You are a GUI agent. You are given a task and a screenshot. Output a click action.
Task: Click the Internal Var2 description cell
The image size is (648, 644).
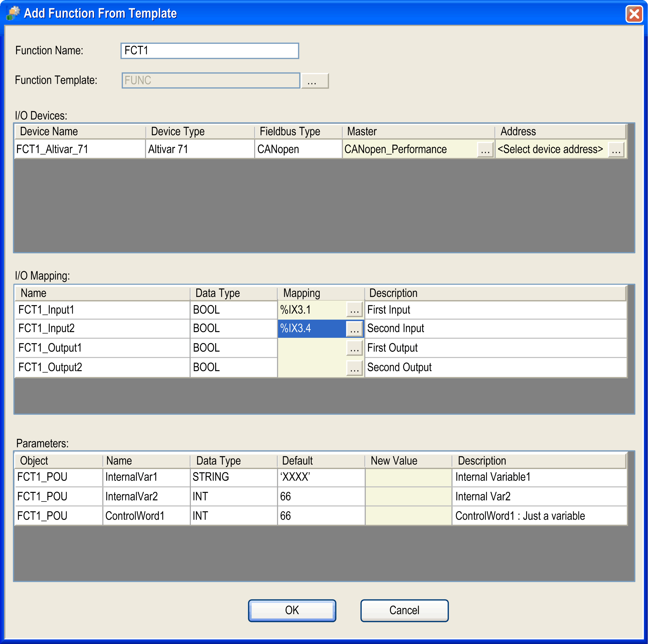click(x=539, y=496)
